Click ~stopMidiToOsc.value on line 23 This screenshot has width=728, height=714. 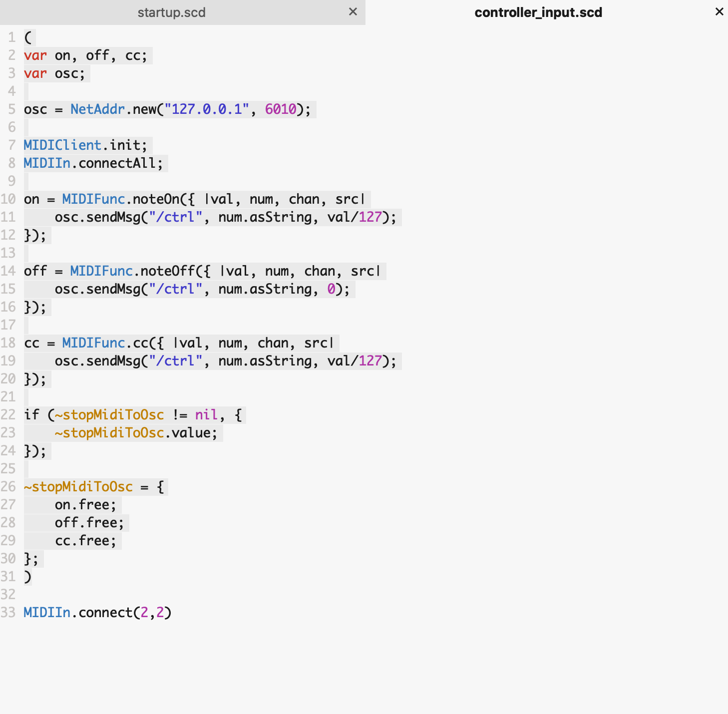[136, 433]
